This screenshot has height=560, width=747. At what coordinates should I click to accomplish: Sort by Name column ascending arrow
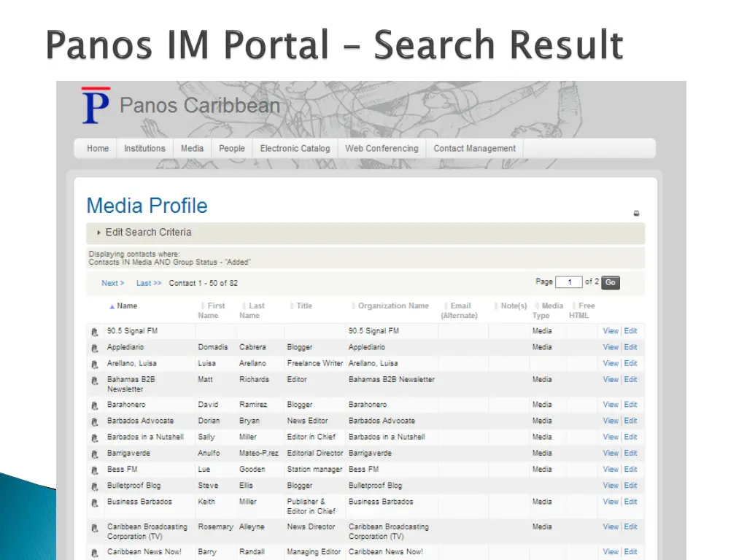(112, 307)
